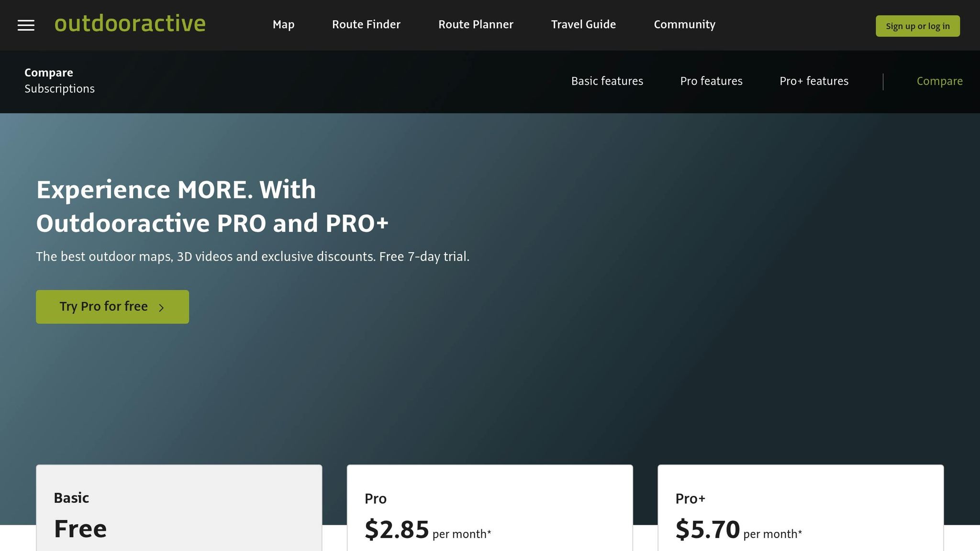This screenshot has height=551, width=980.
Task: Click the arrow in Try Pro button
Action: 161,308
